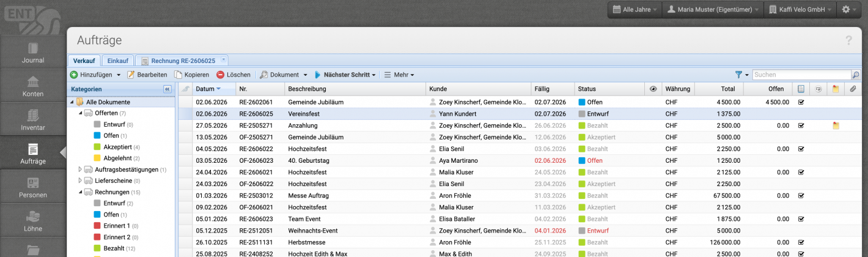Open the Mehr menu
This screenshot has height=257, width=868.
(x=399, y=75)
